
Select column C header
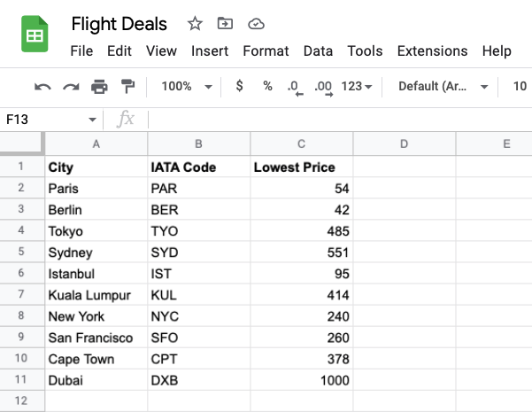point(302,144)
